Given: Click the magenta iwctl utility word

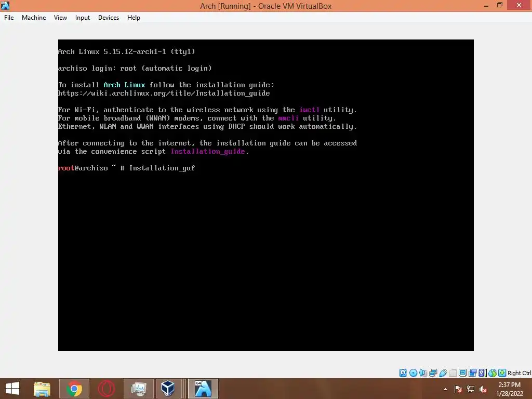Looking at the screenshot, I should pyautogui.click(x=310, y=110).
